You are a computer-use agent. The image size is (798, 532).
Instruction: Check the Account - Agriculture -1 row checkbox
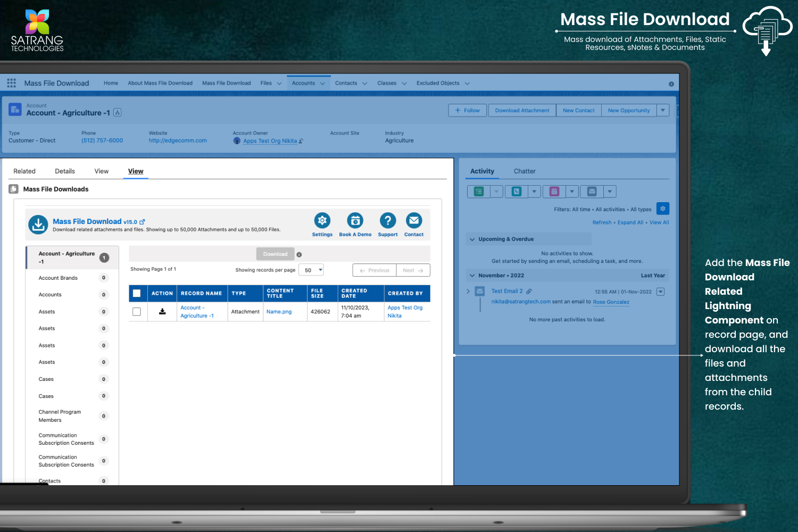(x=137, y=312)
